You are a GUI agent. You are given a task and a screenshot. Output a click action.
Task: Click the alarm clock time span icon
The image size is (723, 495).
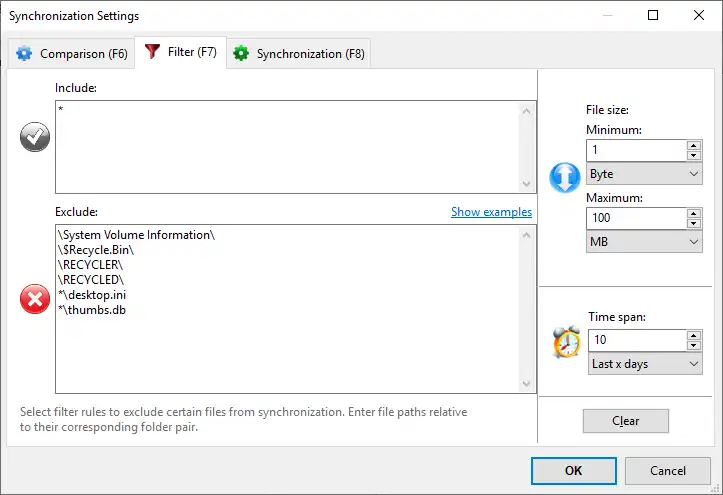coord(566,343)
